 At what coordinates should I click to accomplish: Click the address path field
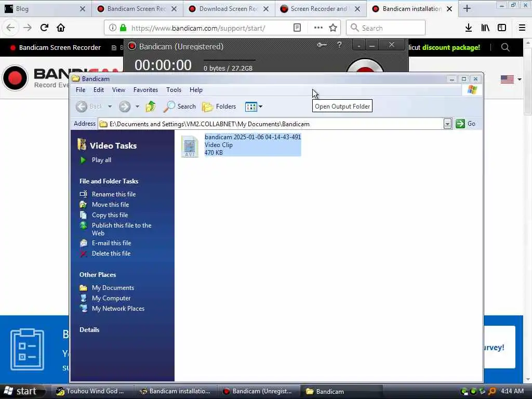coord(270,124)
